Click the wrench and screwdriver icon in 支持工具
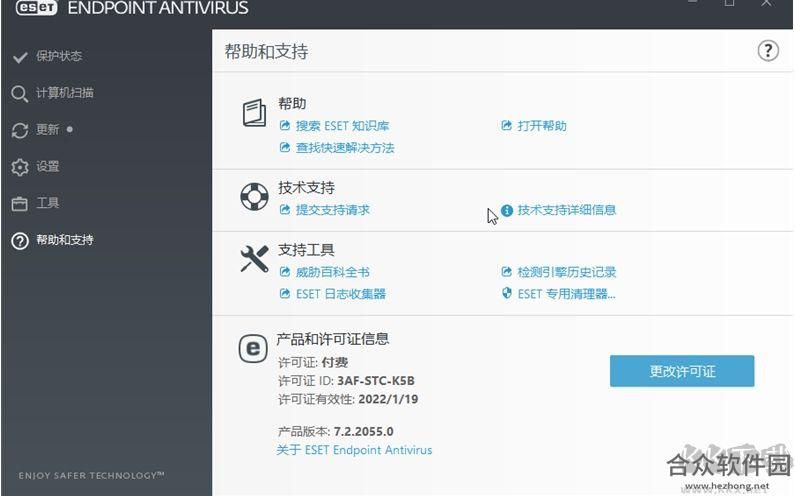Viewport: 795px width, 496px height. click(x=254, y=259)
